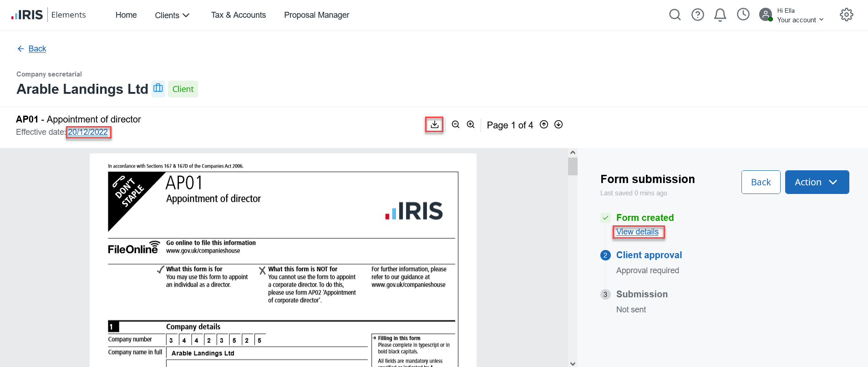The width and height of the screenshot is (868, 367).
Task: Go to Tax & Accounts menu
Action: (x=238, y=15)
